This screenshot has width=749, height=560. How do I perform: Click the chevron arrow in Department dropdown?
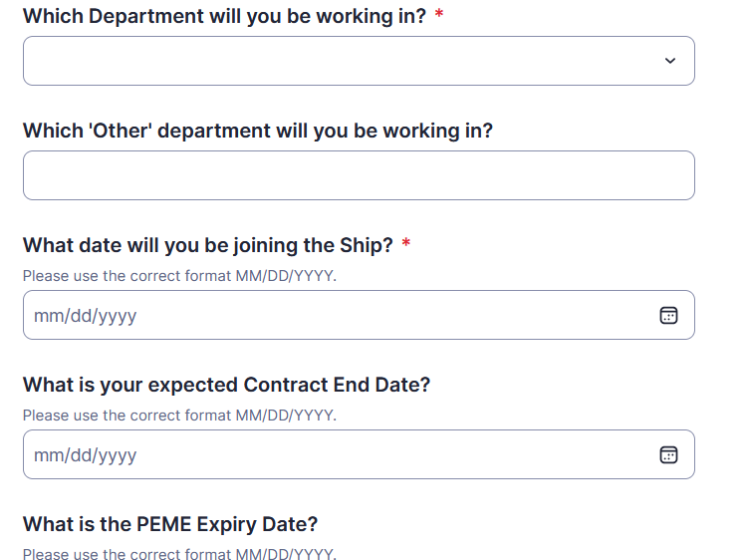(x=670, y=61)
